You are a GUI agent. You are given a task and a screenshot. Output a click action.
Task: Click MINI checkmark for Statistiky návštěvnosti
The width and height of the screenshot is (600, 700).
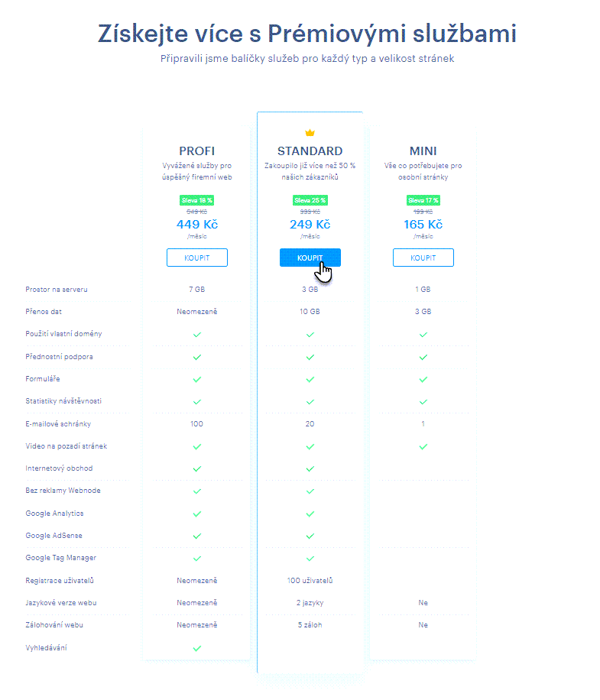pyautogui.click(x=423, y=401)
